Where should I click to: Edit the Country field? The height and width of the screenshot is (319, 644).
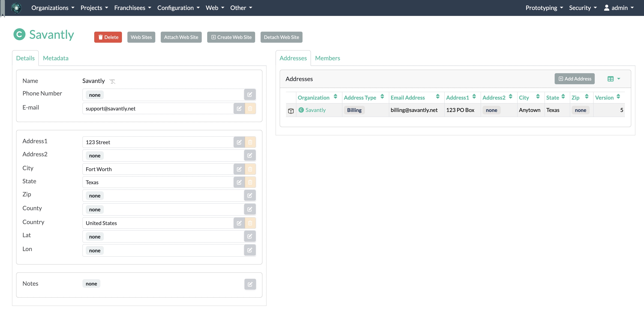click(239, 223)
